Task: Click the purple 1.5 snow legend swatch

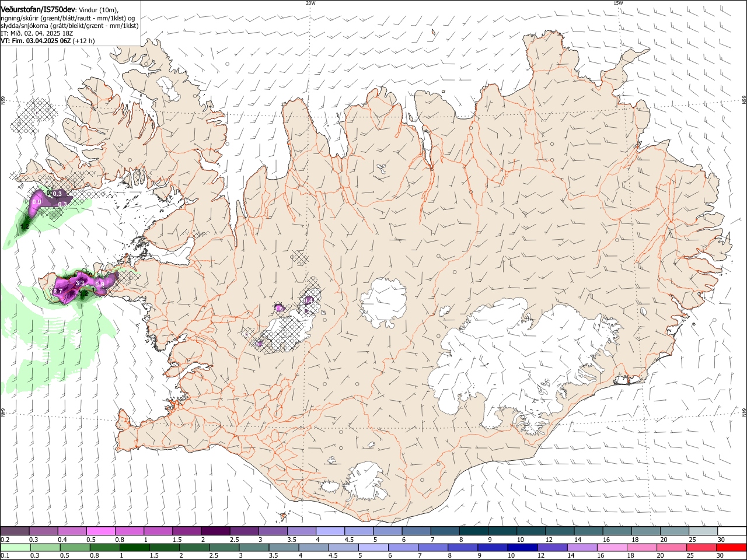Action: point(186,531)
